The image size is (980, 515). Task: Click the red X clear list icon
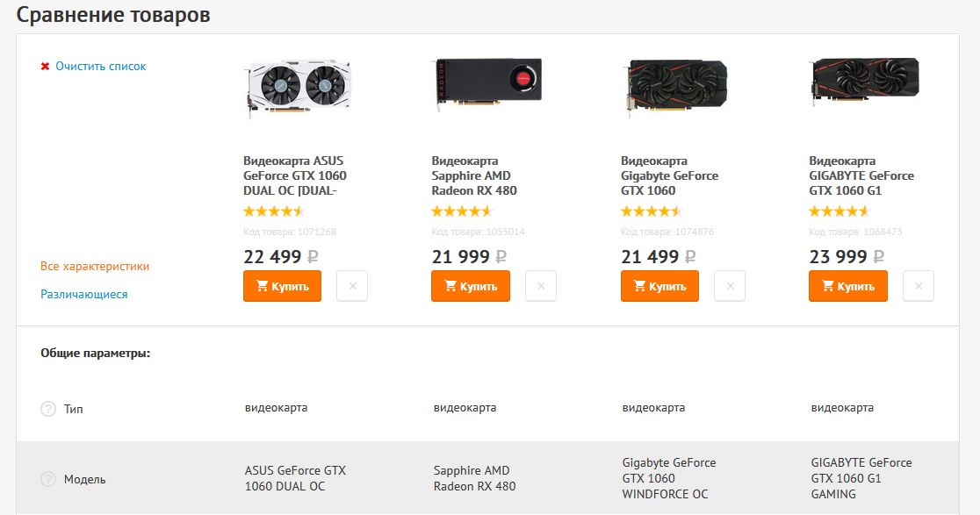pyautogui.click(x=45, y=67)
